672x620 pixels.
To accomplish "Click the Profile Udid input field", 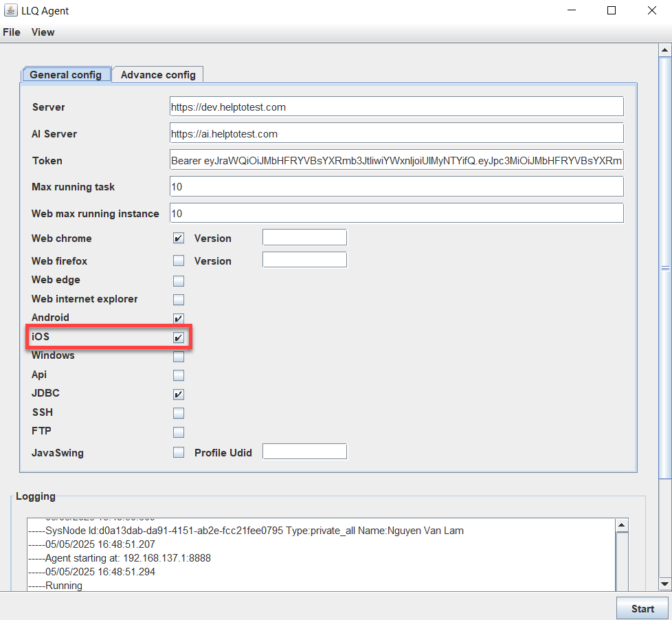I will (x=304, y=452).
